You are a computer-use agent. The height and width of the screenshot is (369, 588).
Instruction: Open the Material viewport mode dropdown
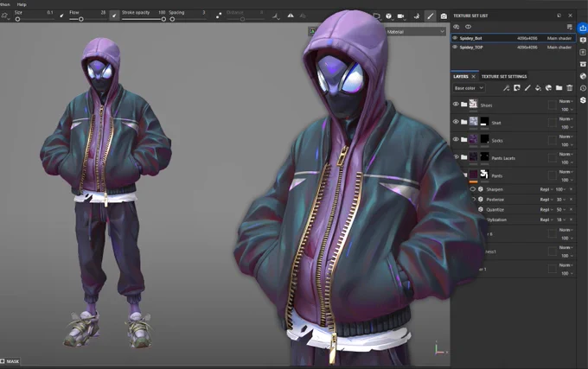(x=415, y=32)
